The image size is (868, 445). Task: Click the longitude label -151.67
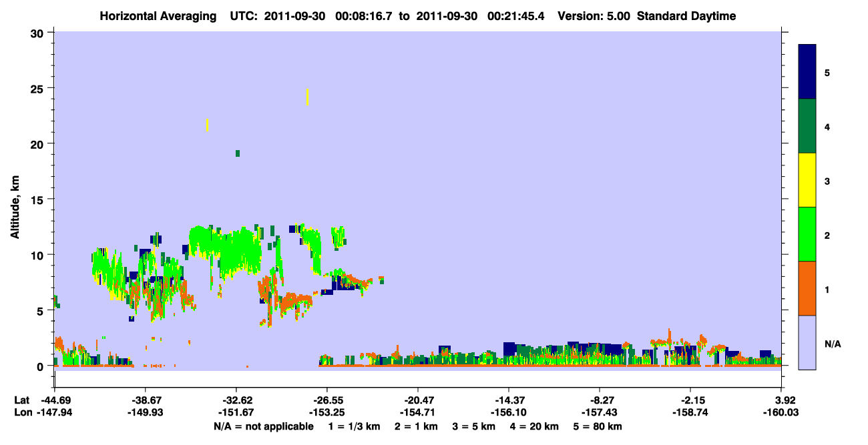[236, 413]
